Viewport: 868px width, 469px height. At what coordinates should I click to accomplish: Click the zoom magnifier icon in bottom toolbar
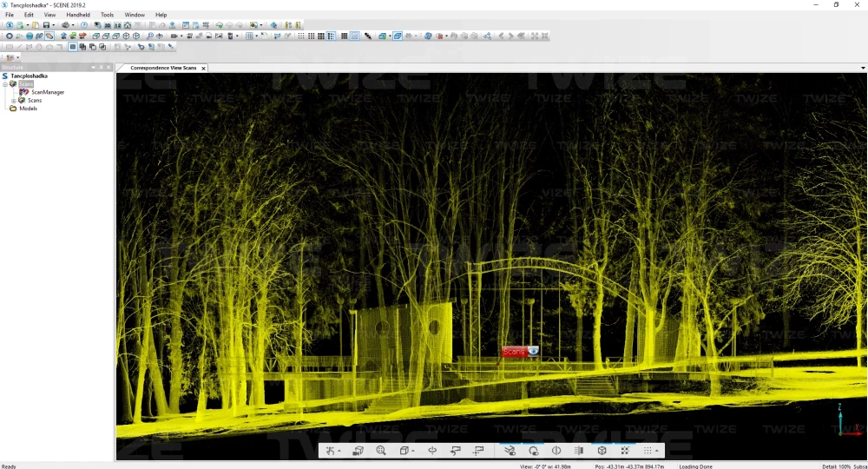[381, 451]
